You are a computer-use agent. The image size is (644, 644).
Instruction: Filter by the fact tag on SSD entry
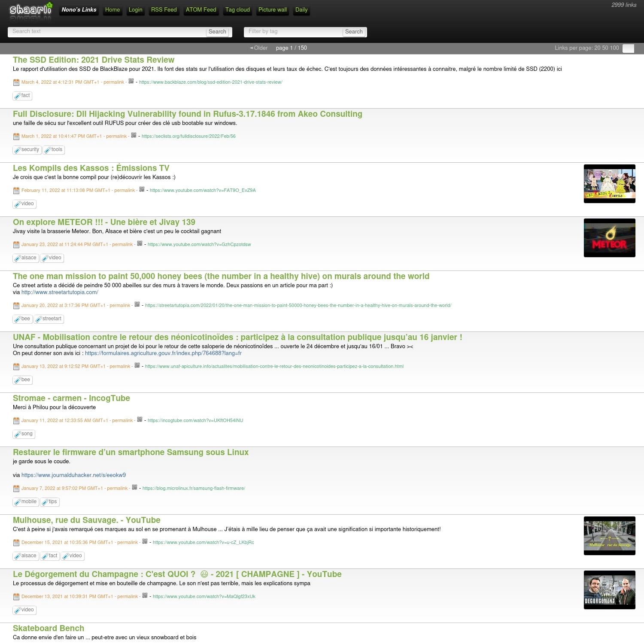(x=22, y=96)
